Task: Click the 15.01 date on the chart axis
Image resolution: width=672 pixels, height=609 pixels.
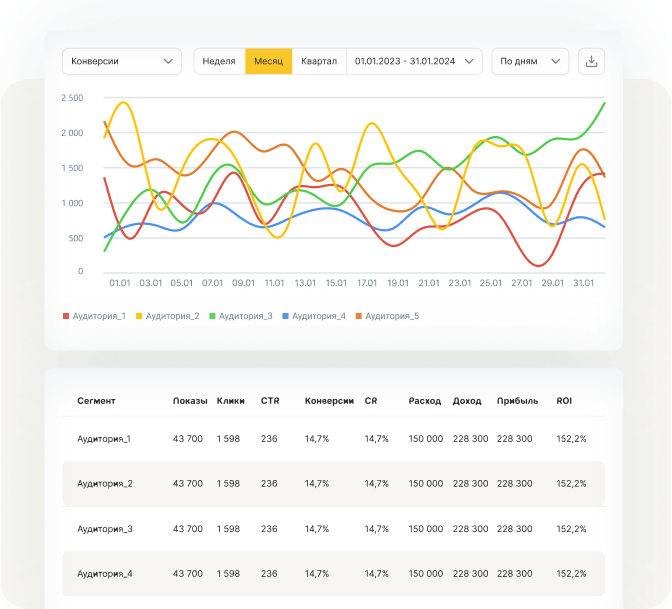Action: (x=336, y=283)
